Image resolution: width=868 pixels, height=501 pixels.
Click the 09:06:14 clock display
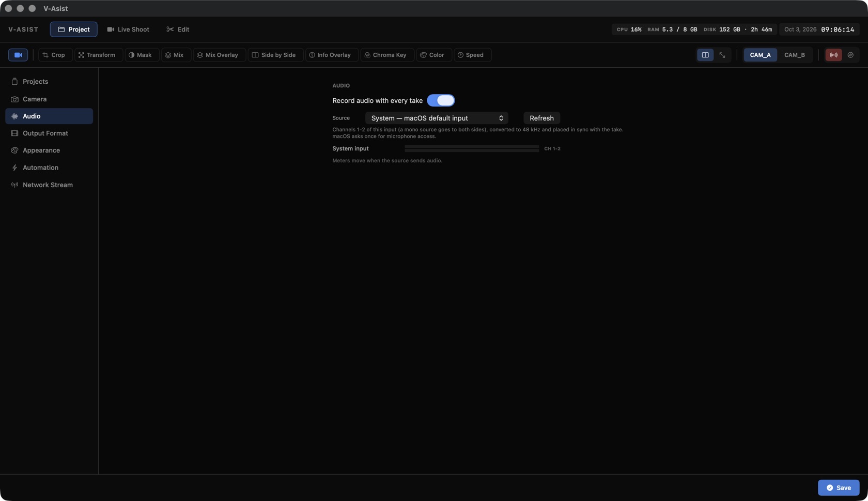click(838, 29)
